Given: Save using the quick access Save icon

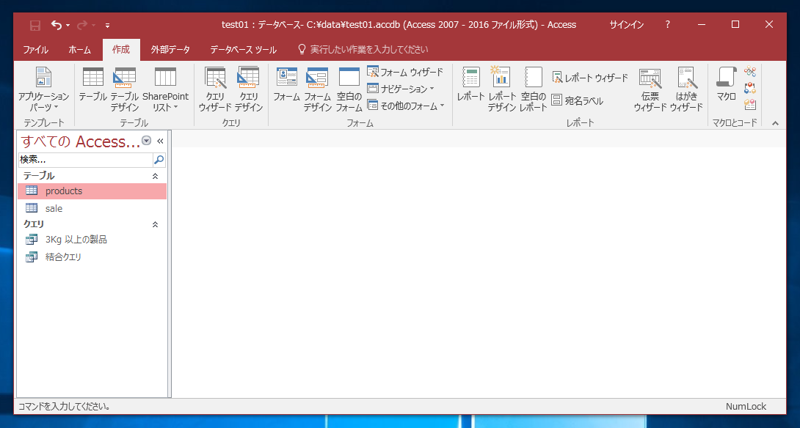Looking at the screenshot, I should pyautogui.click(x=35, y=24).
